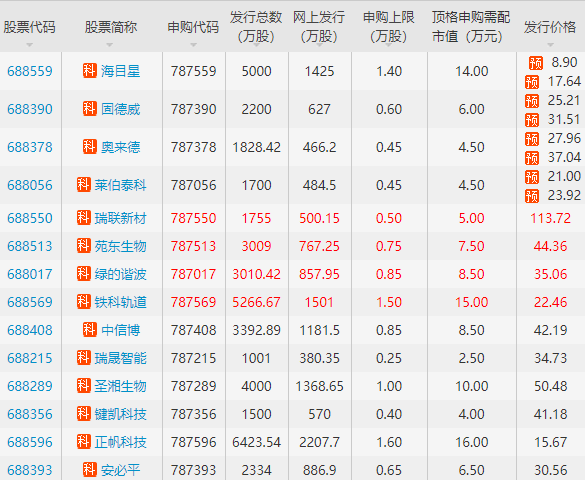
Task: Open stock code link 688017
Action: click(x=30, y=274)
